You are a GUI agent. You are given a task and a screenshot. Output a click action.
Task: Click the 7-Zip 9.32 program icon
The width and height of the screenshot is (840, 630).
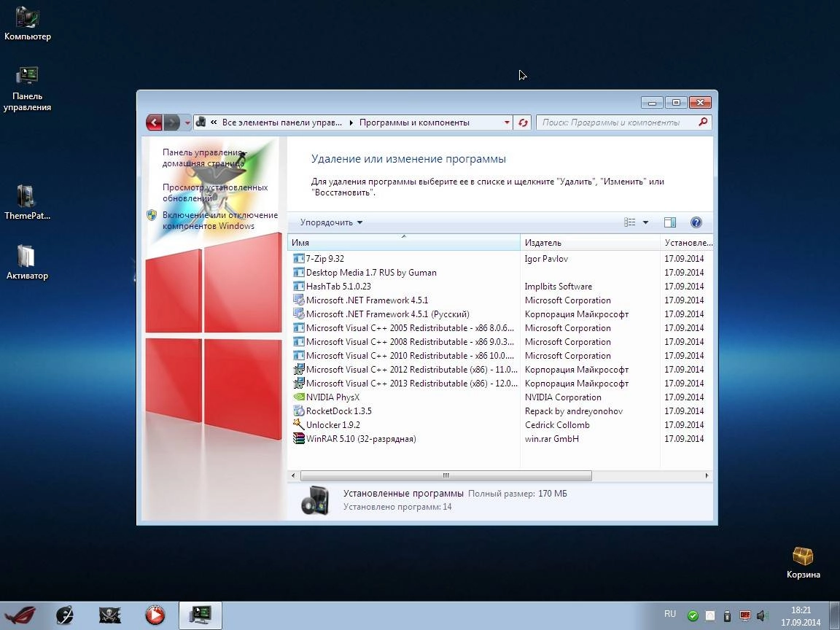click(x=298, y=259)
